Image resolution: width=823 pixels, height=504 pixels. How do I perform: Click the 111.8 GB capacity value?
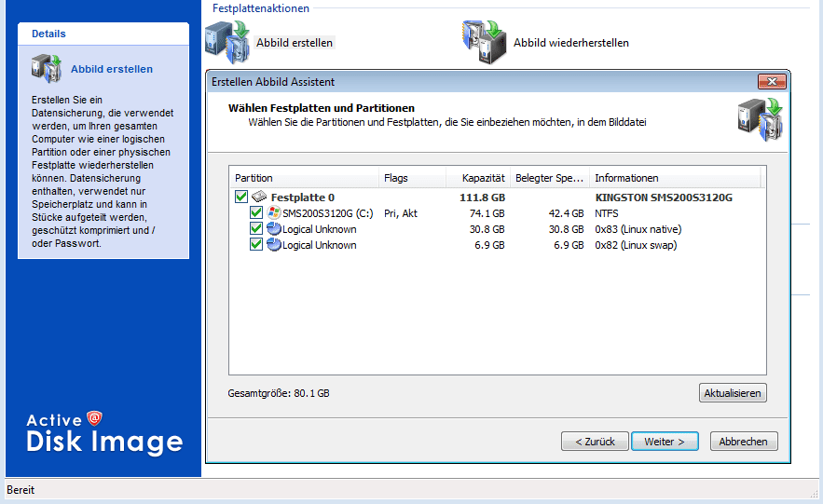[x=483, y=198]
